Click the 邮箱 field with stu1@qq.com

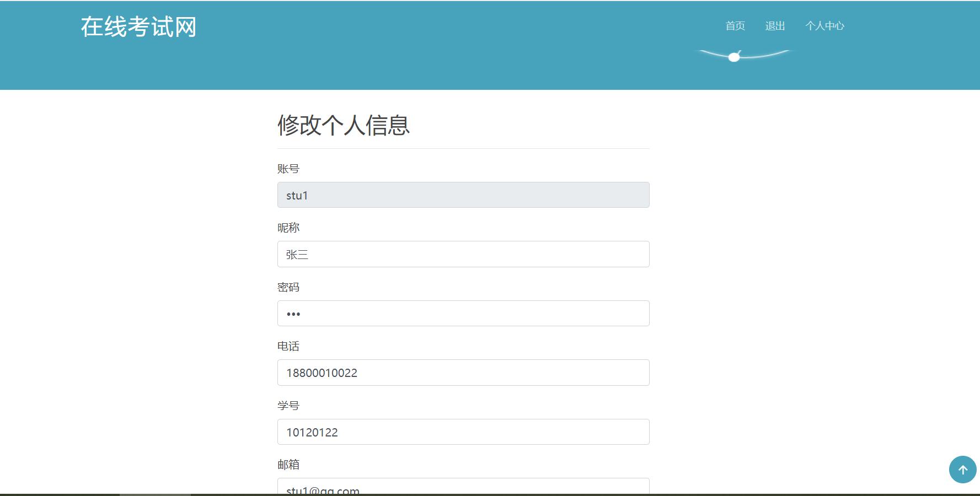[x=463, y=486]
